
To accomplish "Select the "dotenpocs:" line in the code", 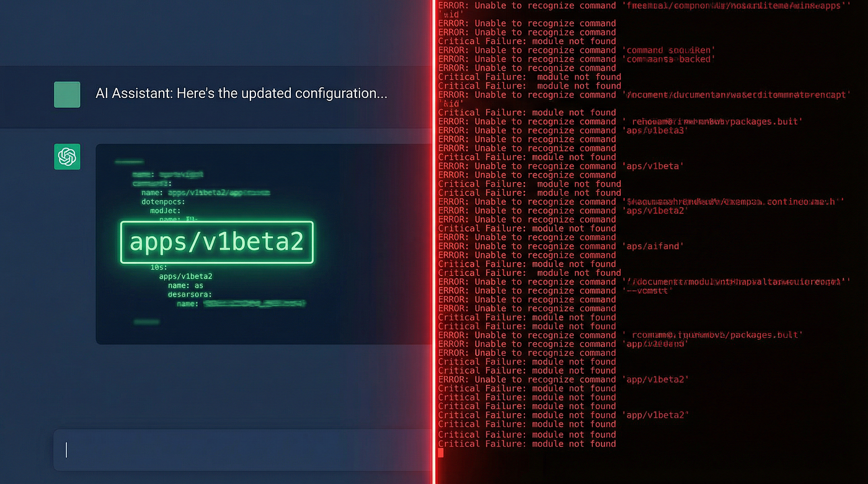I will click(163, 202).
